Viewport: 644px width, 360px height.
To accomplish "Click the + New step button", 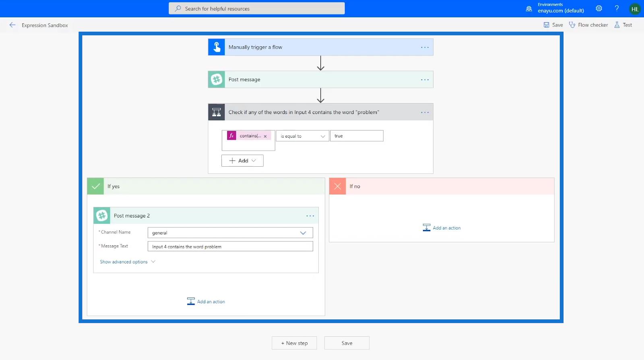I will tap(294, 343).
